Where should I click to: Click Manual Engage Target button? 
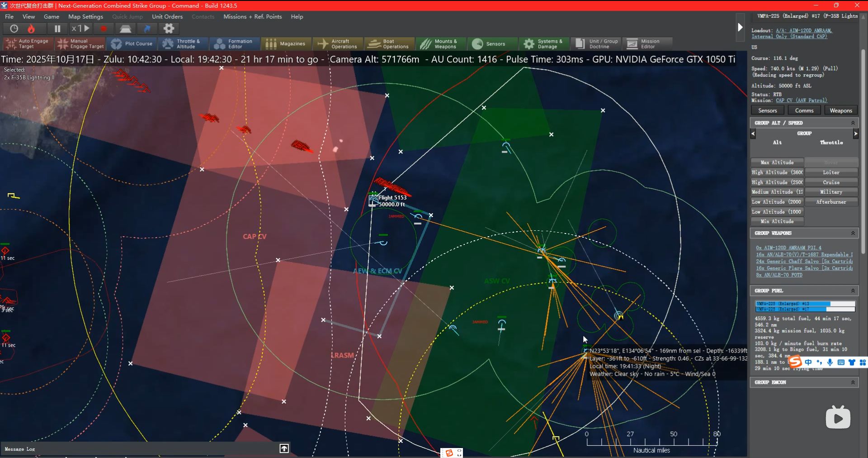tap(80, 44)
